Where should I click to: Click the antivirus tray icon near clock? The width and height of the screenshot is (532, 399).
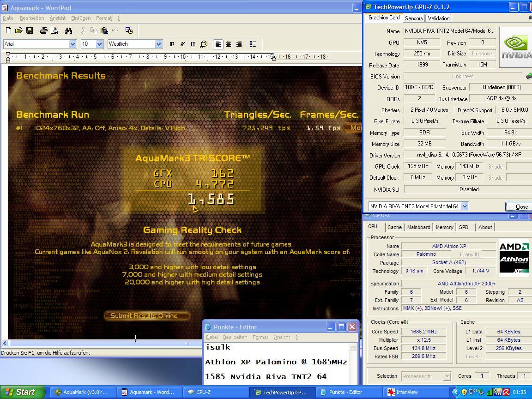(x=506, y=392)
